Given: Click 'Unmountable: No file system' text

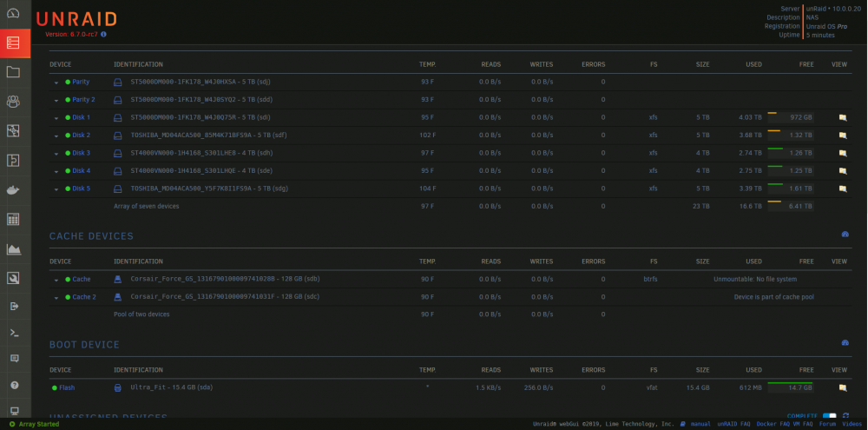Looking at the screenshot, I should (x=755, y=279).
